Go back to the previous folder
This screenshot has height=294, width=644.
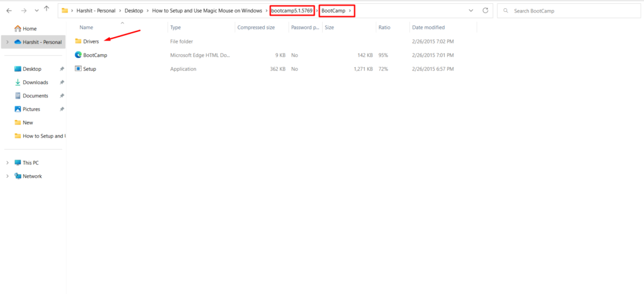click(x=9, y=11)
